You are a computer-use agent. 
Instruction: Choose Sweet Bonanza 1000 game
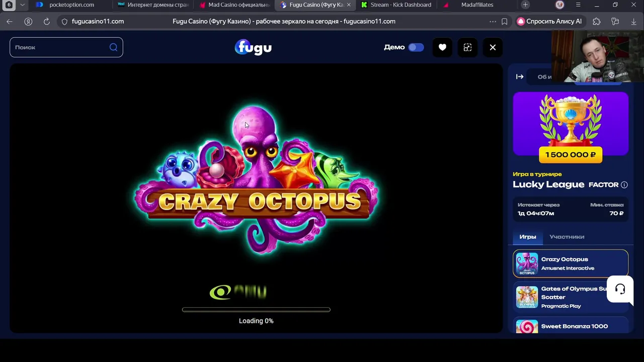[x=571, y=326]
